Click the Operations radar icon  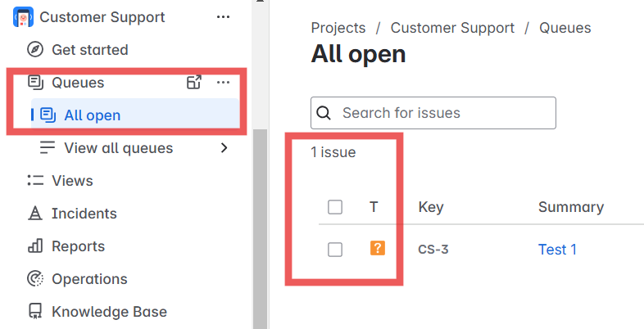coord(35,278)
